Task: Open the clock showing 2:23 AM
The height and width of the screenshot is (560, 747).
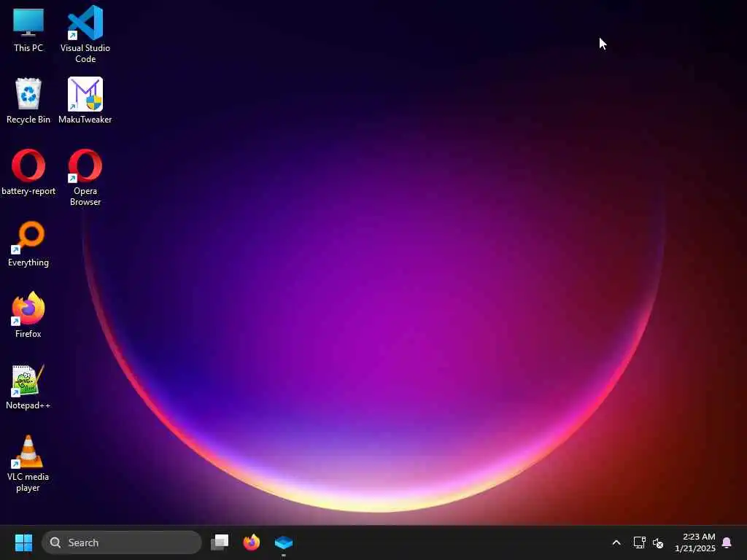Action: pos(695,542)
